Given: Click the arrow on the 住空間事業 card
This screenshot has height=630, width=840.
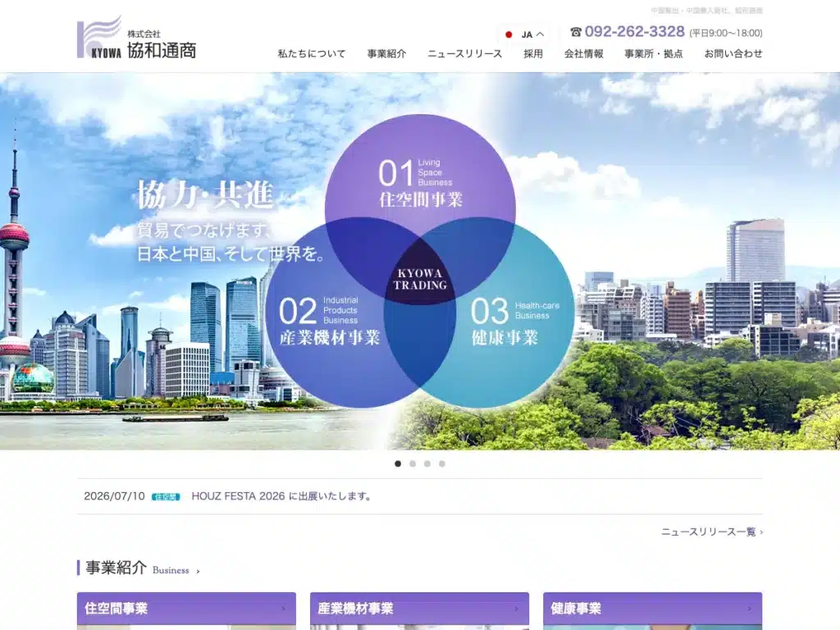Looking at the screenshot, I should tap(283, 609).
